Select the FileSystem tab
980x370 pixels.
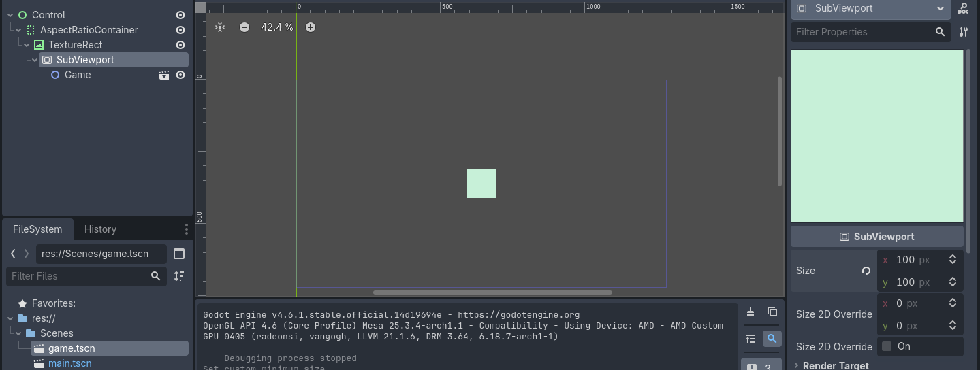tap(37, 229)
